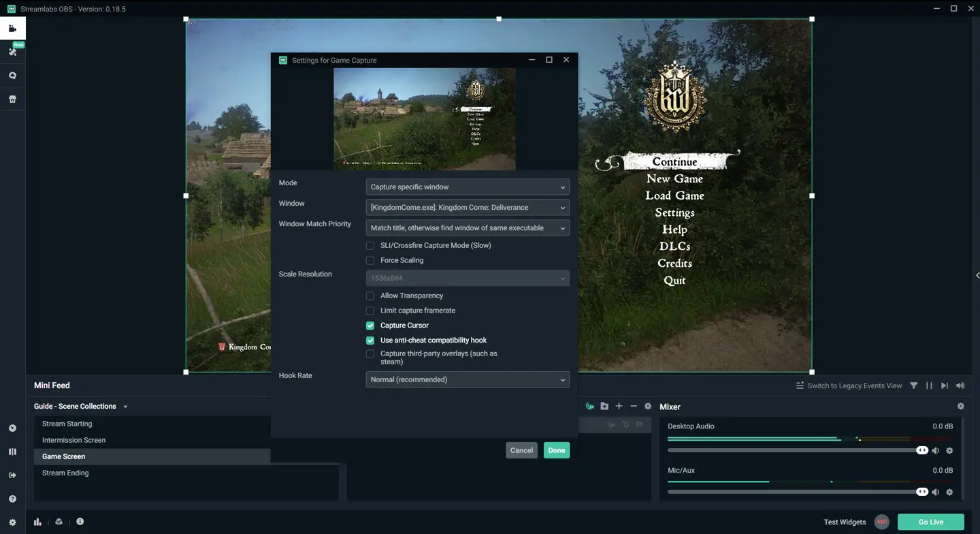Screen dimensions: 980x534
Task: Mute Mini Feed event sounds speaker icon
Action: [x=960, y=386]
